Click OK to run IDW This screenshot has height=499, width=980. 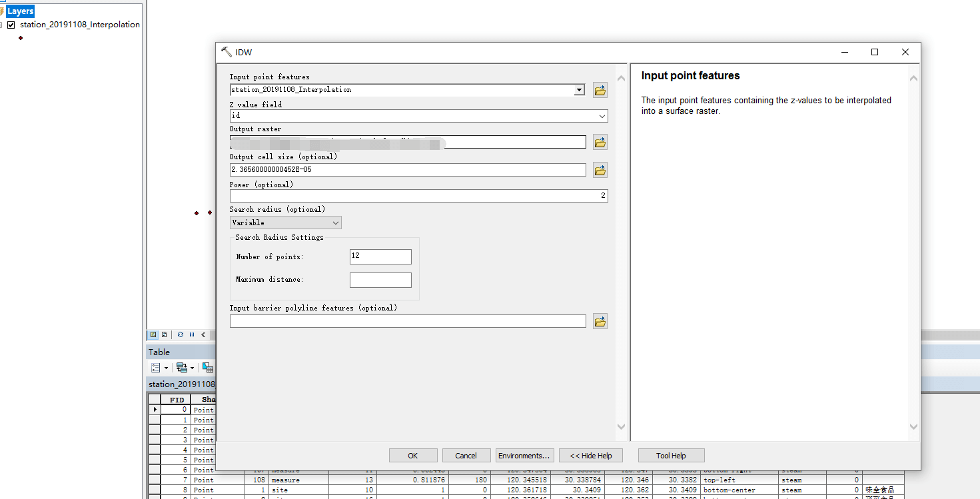413,456
